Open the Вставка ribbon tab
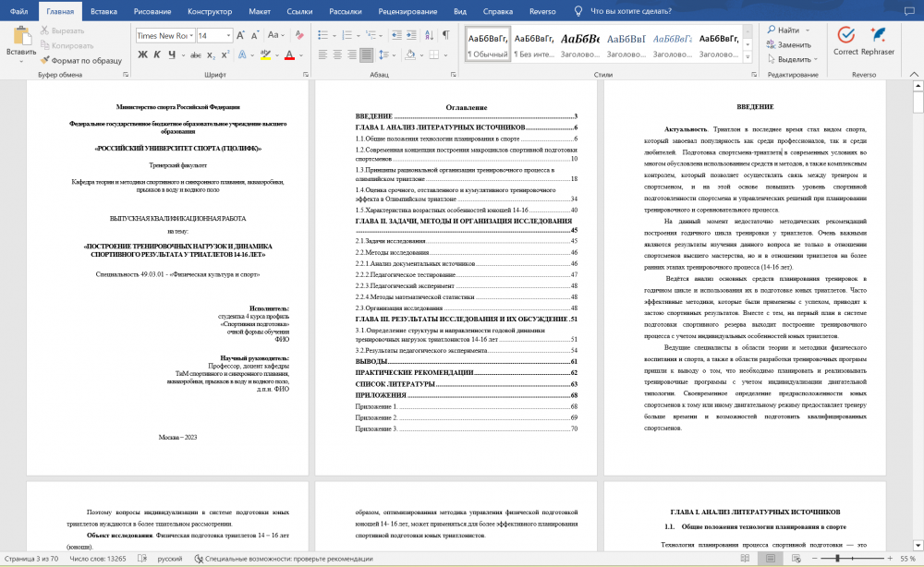Screen dimensions: 924x567 [x=103, y=11]
